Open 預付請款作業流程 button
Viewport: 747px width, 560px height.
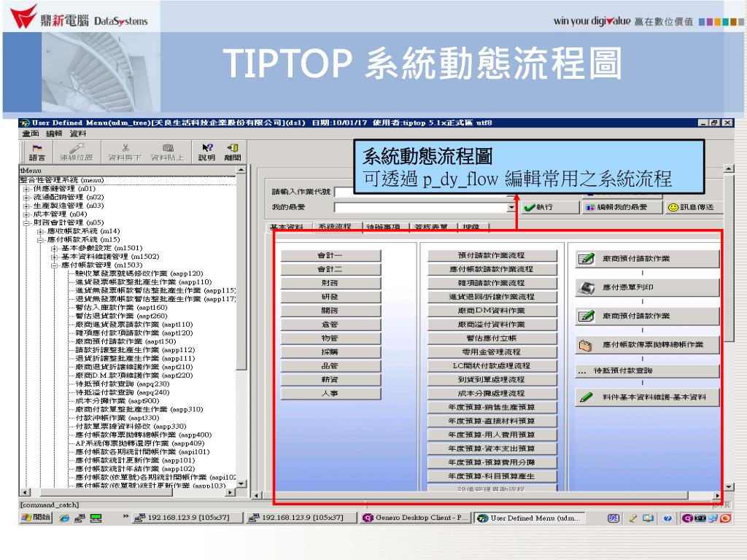point(492,256)
